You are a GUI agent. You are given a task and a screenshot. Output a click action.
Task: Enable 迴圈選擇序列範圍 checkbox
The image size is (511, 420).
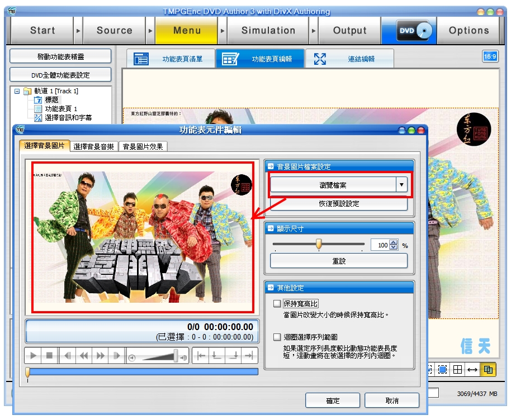pos(276,337)
